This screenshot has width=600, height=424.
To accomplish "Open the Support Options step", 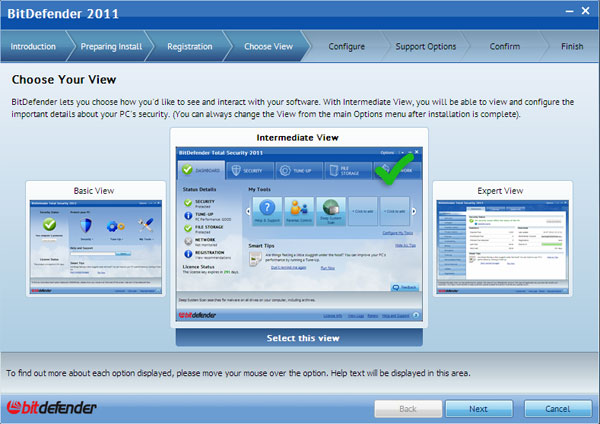I will pos(426,46).
